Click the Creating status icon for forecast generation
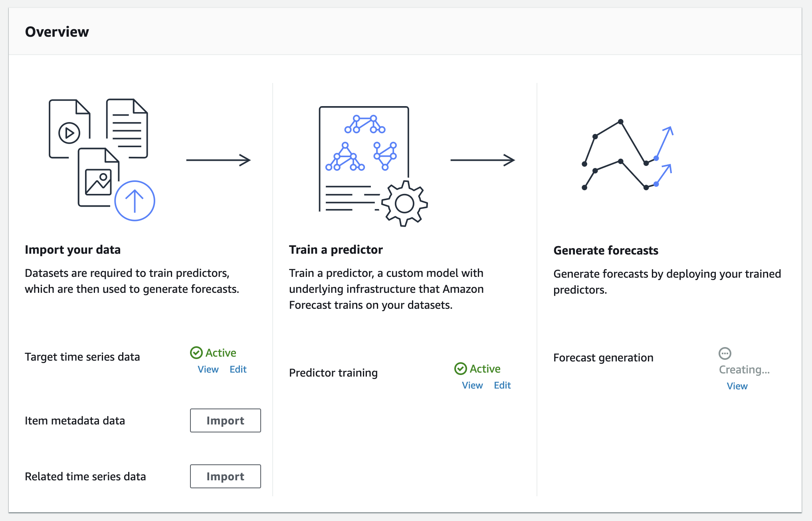 [x=725, y=353]
